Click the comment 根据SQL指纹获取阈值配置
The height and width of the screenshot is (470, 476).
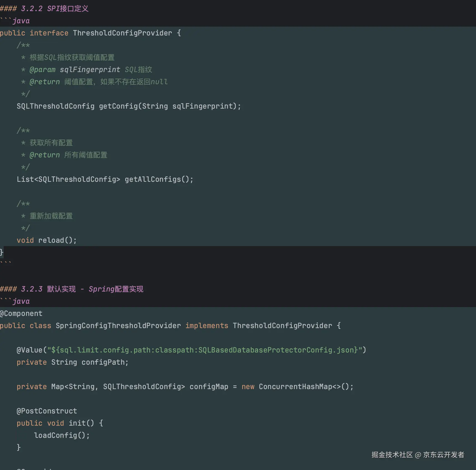click(72, 57)
